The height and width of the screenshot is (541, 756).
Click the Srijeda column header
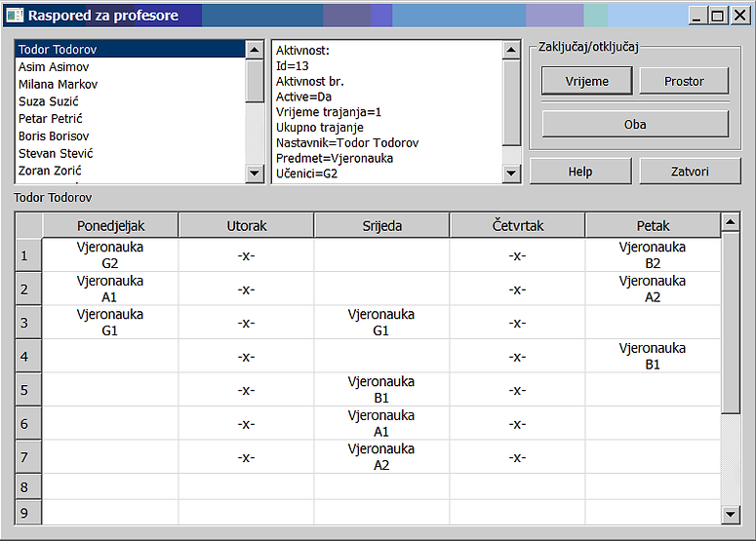click(381, 225)
